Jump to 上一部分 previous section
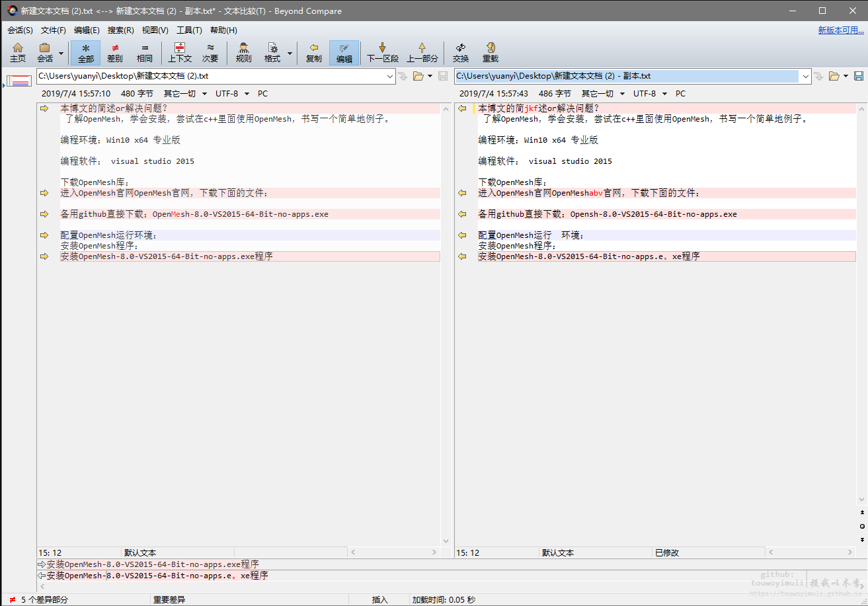This screenshot has height=606, width=868. pyautogui.click(x=422, y=53)
